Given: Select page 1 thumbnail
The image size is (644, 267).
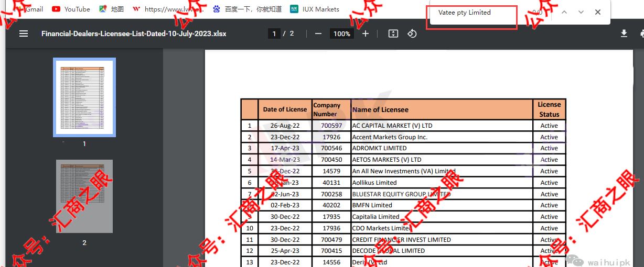Looking at the screenshot, I should [x=84, y=98].
